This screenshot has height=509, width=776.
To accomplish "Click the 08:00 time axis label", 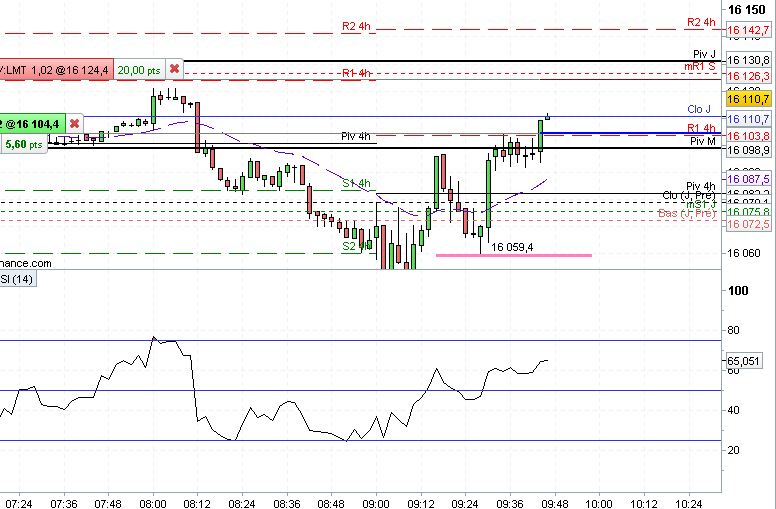I will [152, 504].
